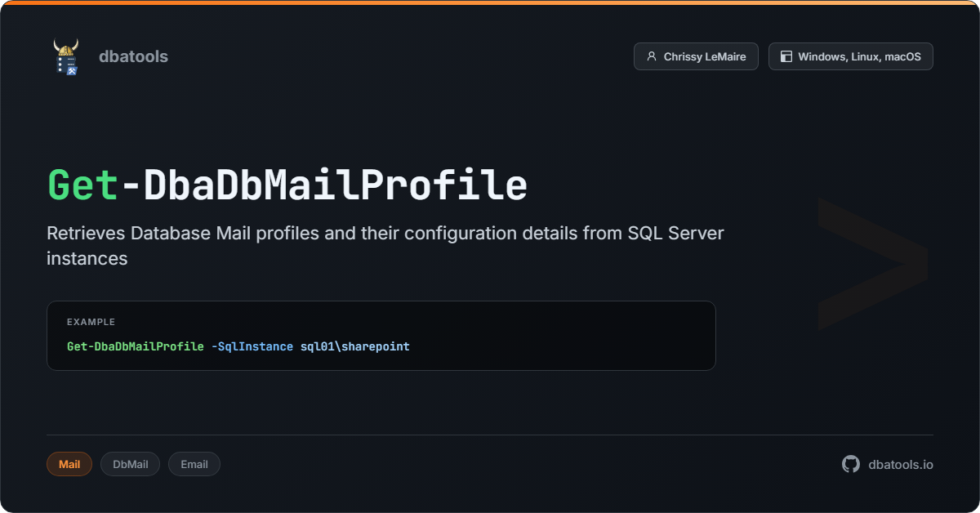Click the green Get-DbaDbMailProfile command in example
This screenshot has height=513, width=980.
(136, 346)
